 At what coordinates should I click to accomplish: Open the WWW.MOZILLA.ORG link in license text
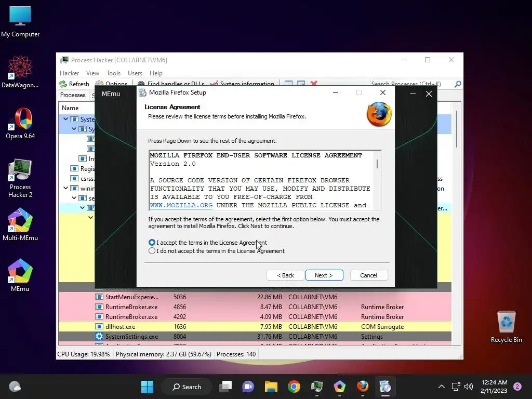click(181, 205)
